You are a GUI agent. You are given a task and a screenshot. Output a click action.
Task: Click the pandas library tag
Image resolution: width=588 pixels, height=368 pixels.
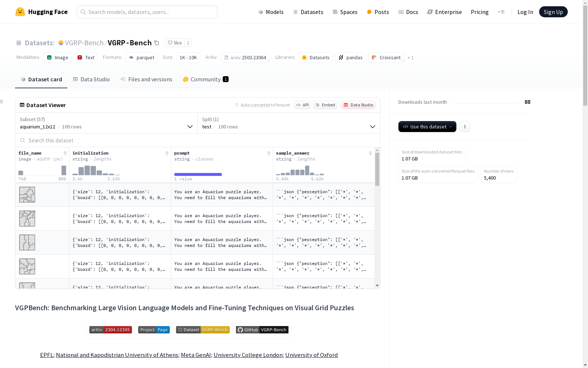pos(351,57)
